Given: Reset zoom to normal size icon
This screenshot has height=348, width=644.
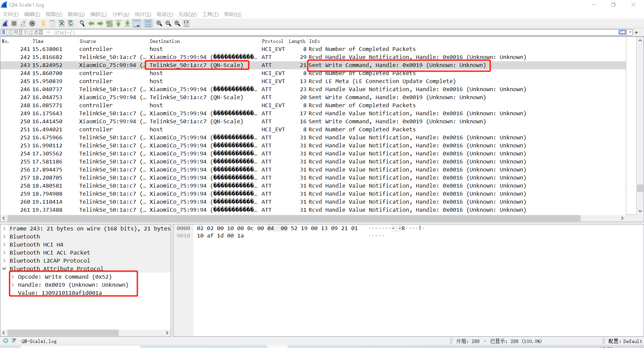Looking at the screenshot, I should [177, 23].
